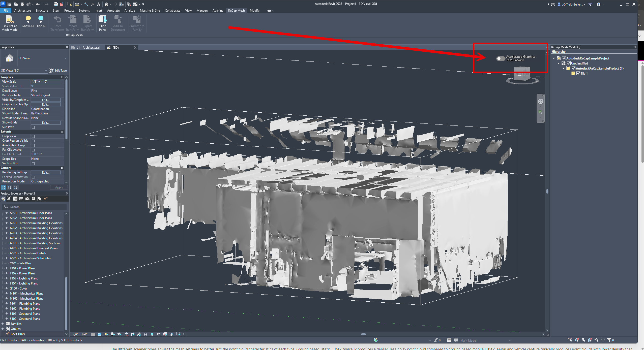This screenshot has height=350, width=644.
Task: Collapse the Graphics properties section
Action: (x=62, y=77)
